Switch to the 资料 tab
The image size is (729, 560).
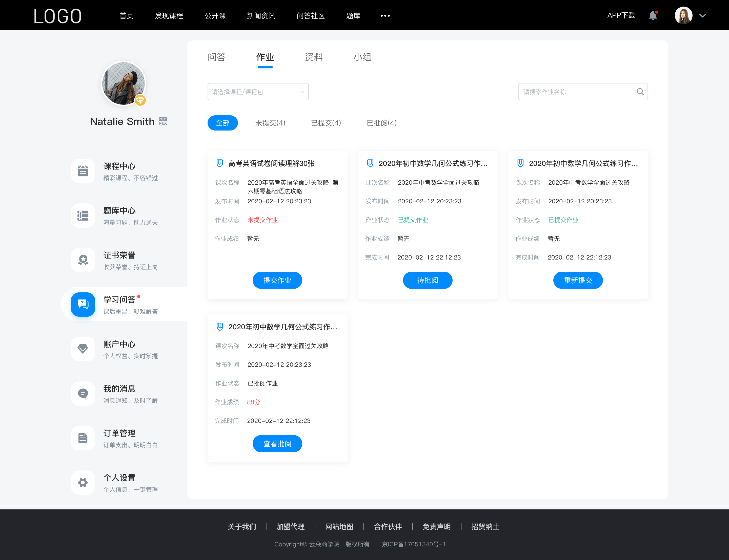pyautogui.click(x=314, y=57)
